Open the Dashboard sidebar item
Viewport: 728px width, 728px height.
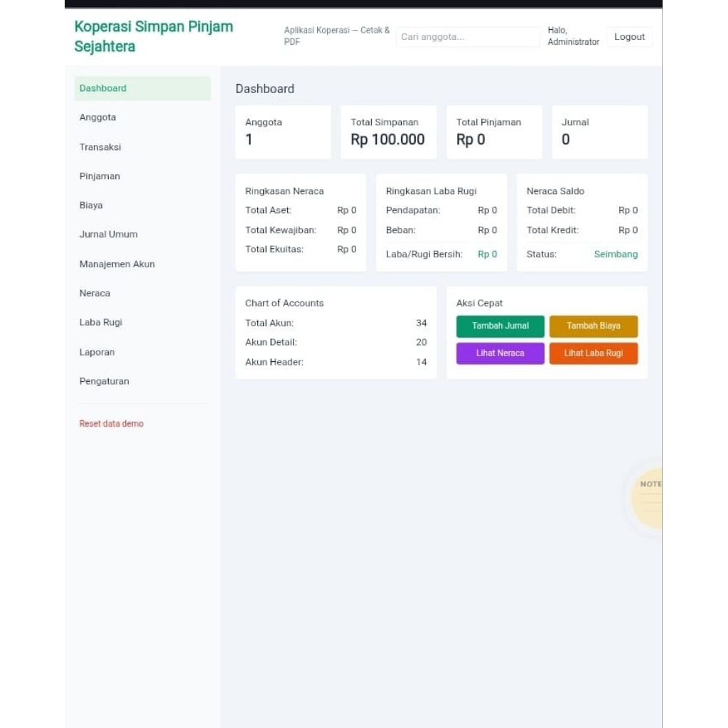click(x=142, y=88)
